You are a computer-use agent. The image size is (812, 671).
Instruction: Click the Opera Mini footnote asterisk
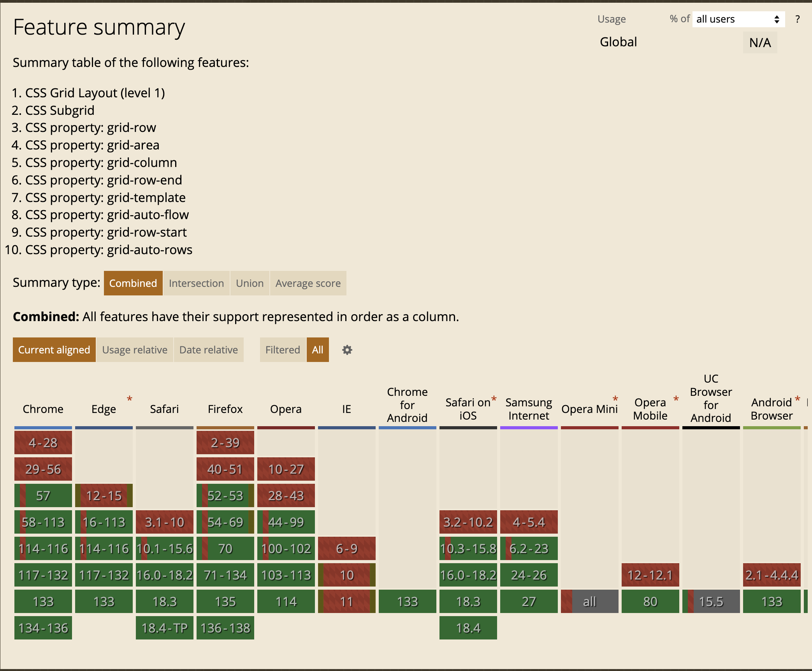coord(615,399)
